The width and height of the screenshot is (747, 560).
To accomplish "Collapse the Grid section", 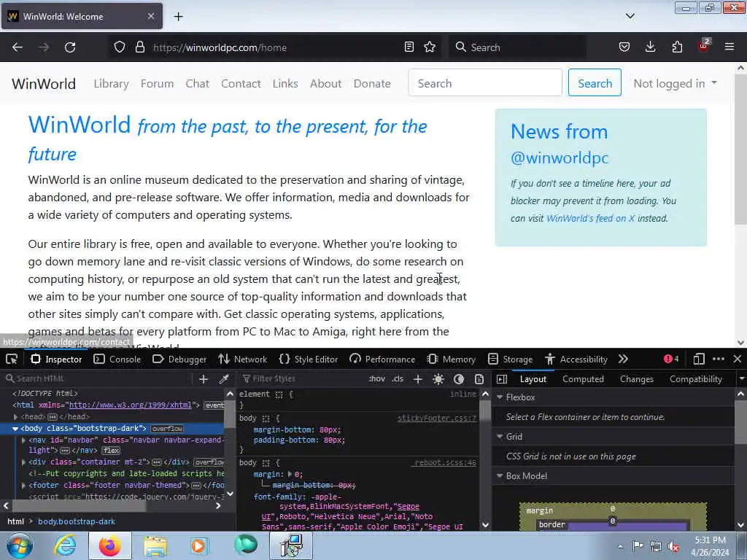I will pyautogui.click(x=500, y=437).
